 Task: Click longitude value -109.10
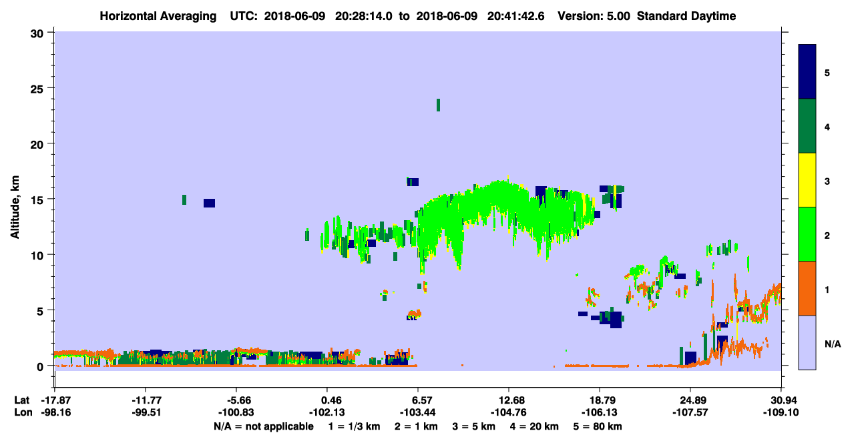(x=781, y=412)
